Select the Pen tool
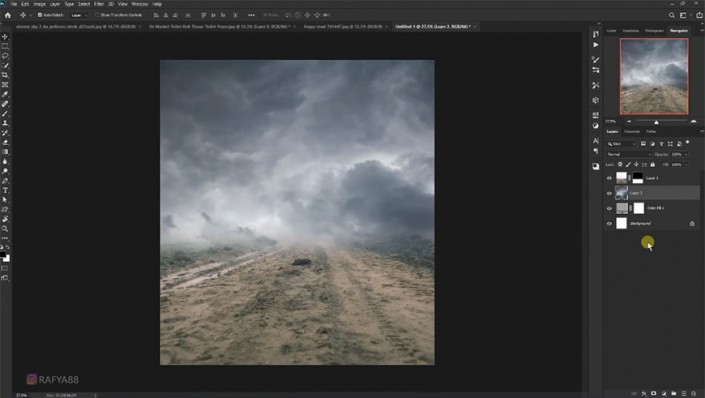This screenshot has height=398, width=705. coord(5,181)
